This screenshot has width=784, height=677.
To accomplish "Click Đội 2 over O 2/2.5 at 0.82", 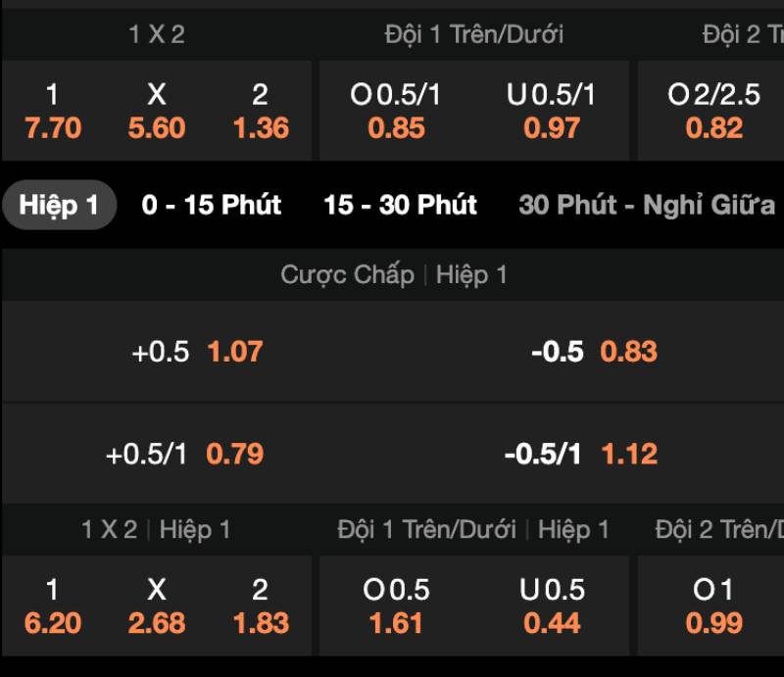I will [x=713, y=112].
